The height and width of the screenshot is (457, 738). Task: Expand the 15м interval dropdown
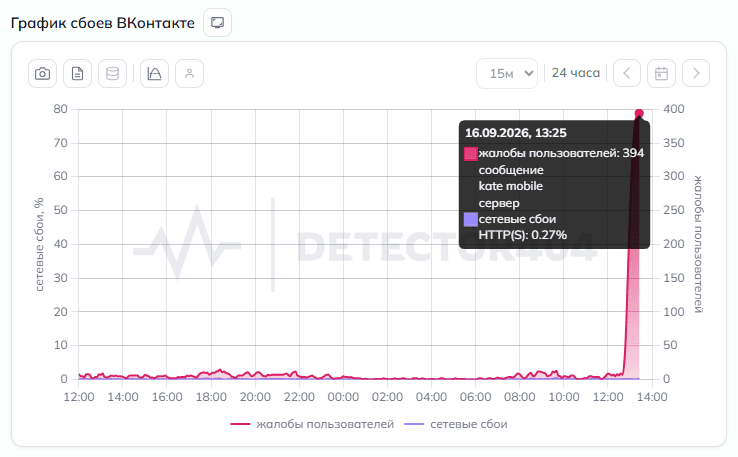[507, 73]
